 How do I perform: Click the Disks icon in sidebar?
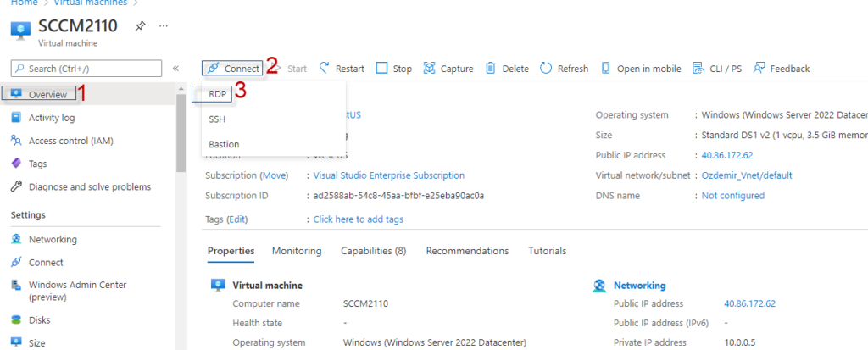(16, 320)
